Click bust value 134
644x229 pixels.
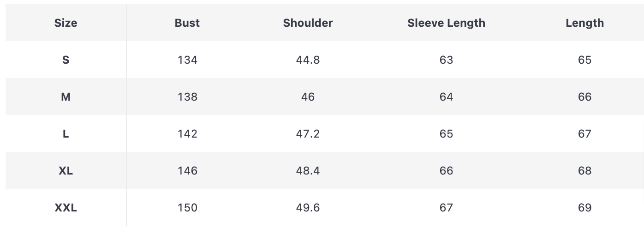pyautogui.click(x=187, y=60)
